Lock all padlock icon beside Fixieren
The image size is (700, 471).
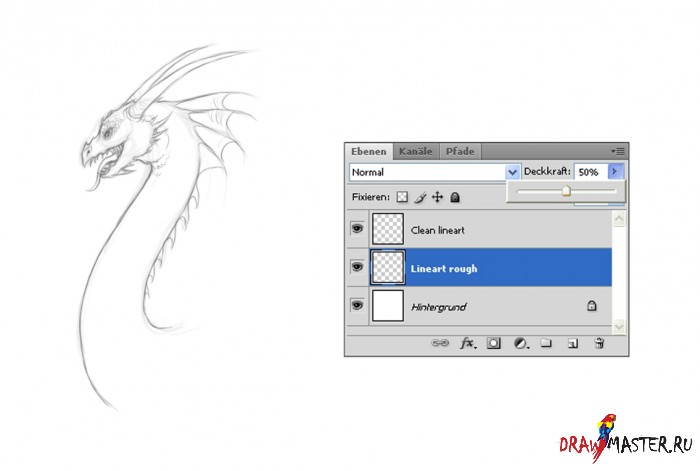click(455, 197)
